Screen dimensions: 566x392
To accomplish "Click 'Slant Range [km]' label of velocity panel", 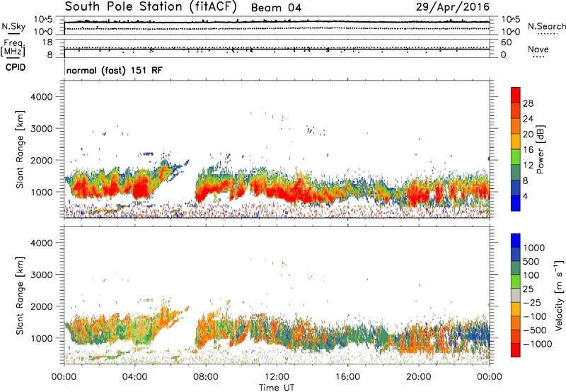I will (20, 295).
